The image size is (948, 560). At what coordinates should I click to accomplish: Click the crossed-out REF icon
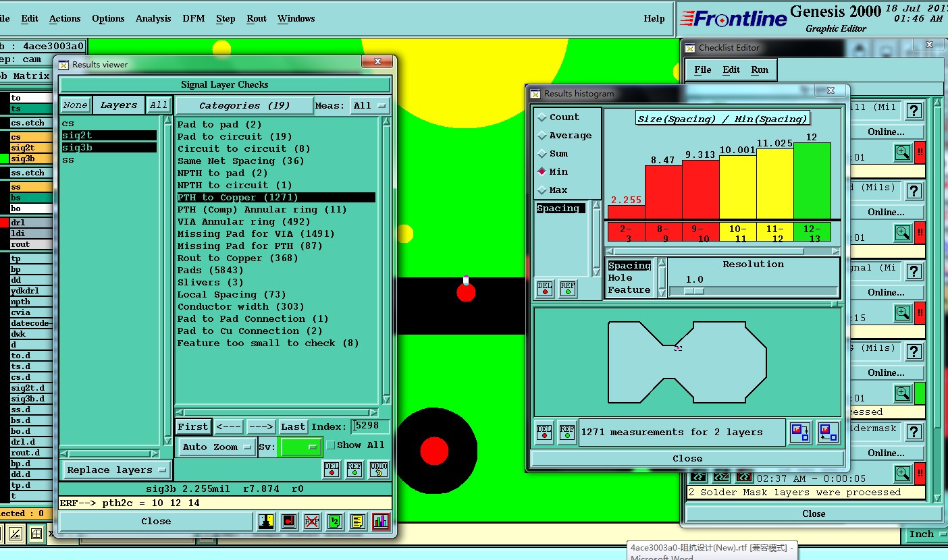(x=312, y=521)
